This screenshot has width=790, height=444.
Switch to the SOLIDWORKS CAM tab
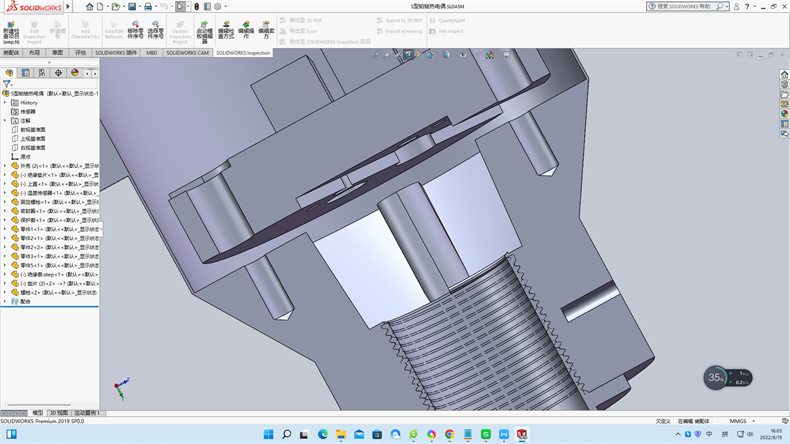(x=188, y=52)
